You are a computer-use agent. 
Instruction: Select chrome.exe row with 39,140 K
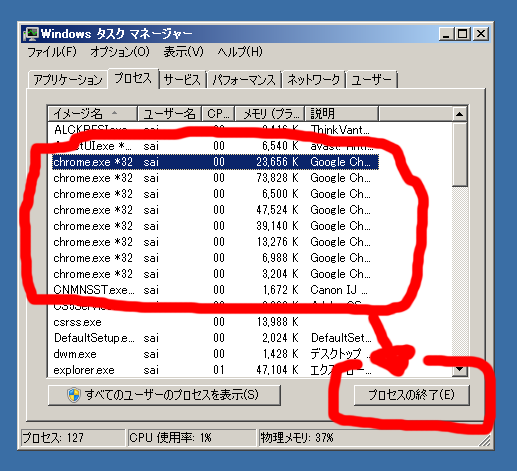pyautogui.click(x=215, y=226)
